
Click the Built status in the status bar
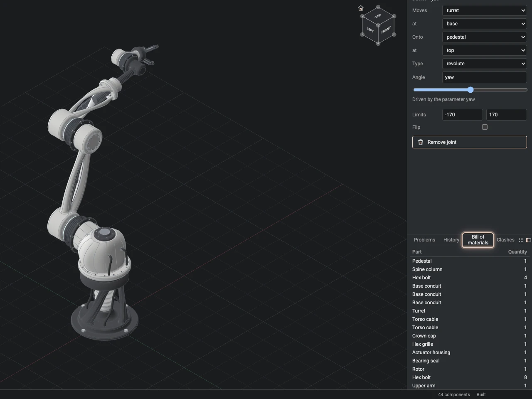pyautogui.click(x=481, y=394)
